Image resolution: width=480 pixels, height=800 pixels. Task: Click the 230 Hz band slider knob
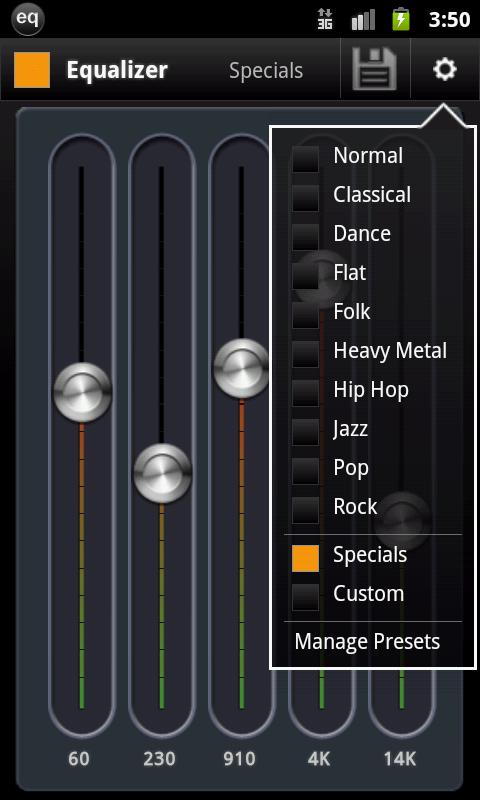162,473
